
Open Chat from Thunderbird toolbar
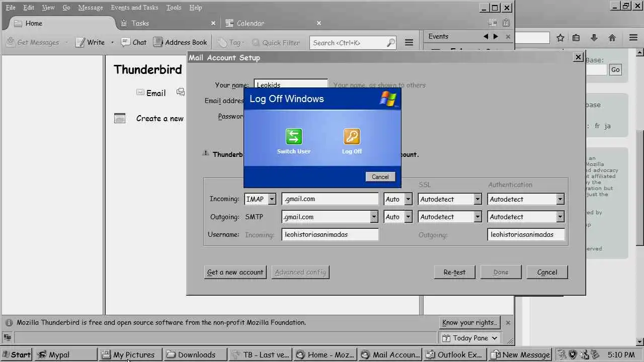pyautogui.click(x=134, y=42)
